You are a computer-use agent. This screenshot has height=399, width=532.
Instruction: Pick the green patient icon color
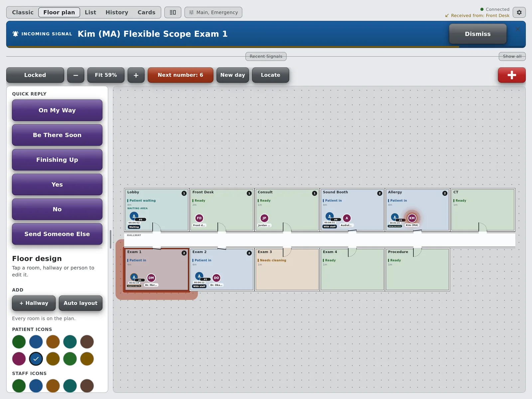(x=19, y=342)
